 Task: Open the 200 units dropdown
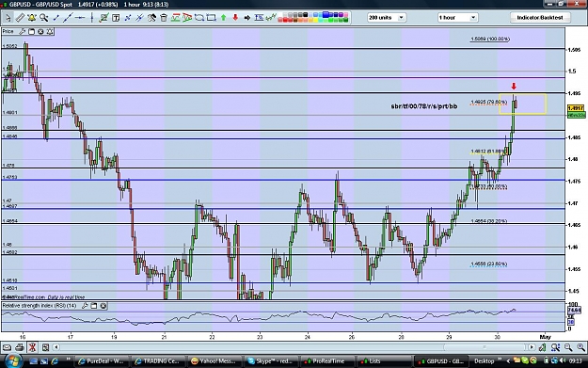click(x=387, y=18)
